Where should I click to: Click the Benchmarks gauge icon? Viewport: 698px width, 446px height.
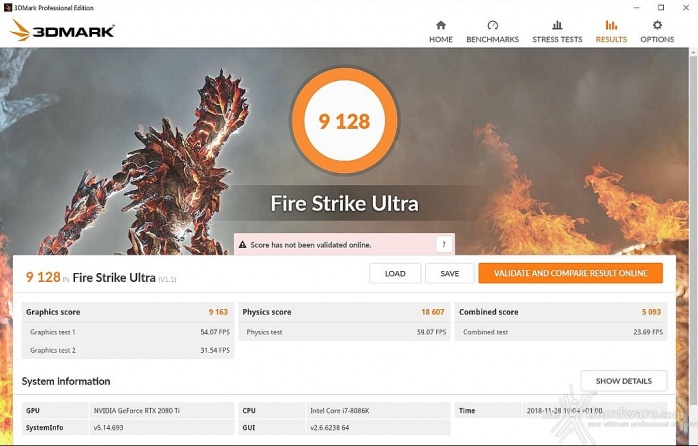point(492,25)
